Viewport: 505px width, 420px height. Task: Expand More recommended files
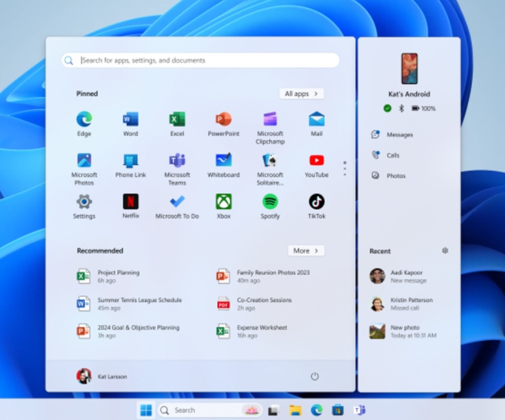tap(306, 251)
